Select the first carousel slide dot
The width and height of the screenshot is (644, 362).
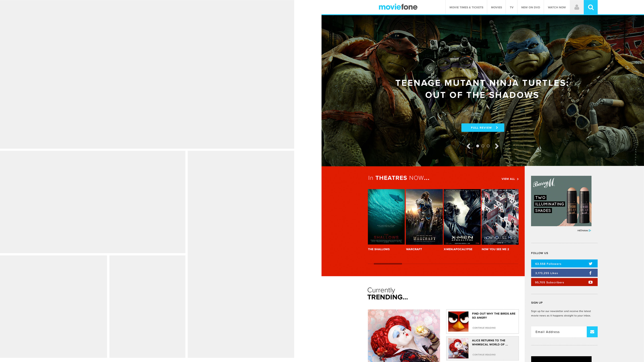[x=477, y=146]
